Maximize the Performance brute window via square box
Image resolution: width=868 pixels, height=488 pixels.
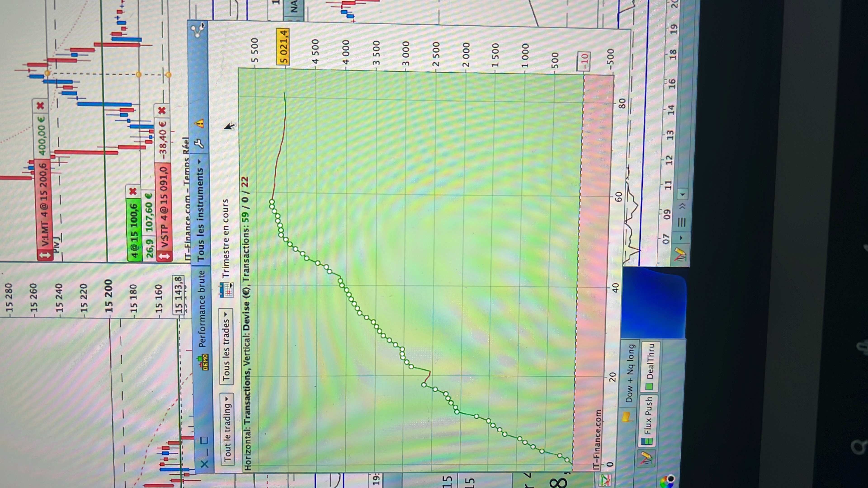tap(204, 440)
